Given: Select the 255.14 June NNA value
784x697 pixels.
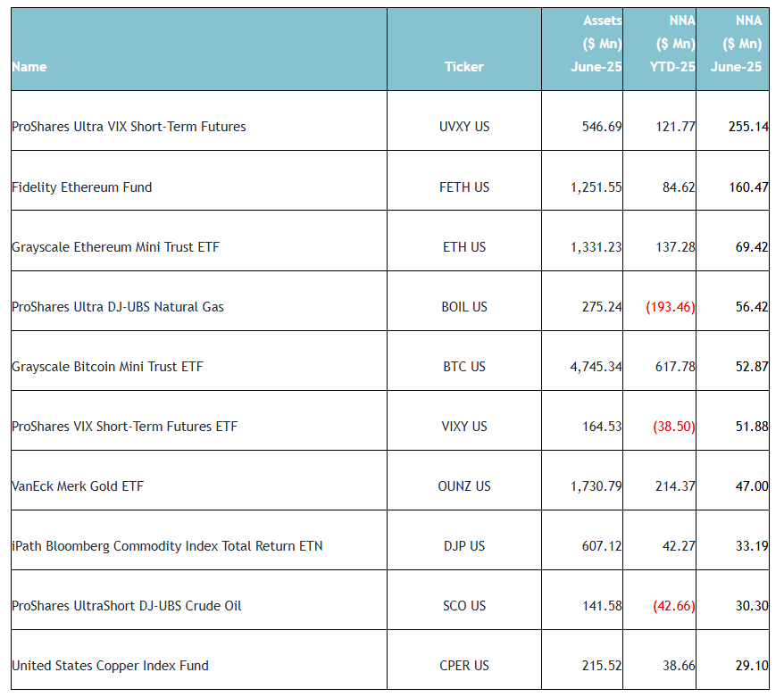Looking at the screenshot, I should [748, 127].
